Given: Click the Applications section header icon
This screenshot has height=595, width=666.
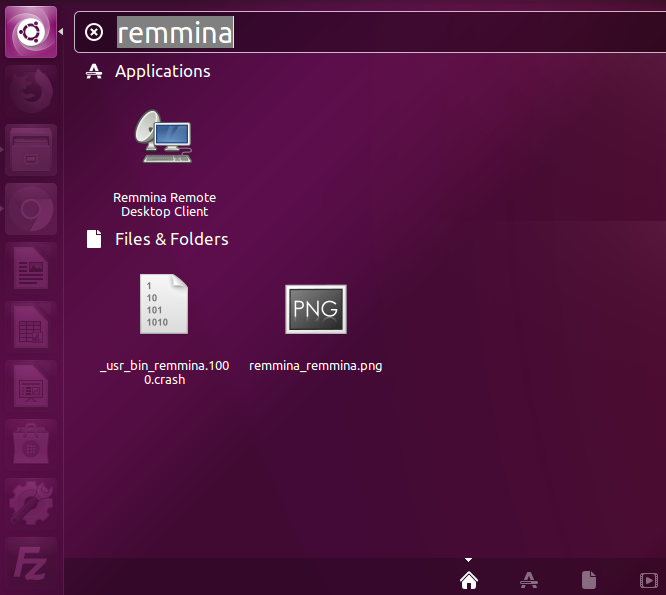Looking at the screenshot, I should coord(94,71).
